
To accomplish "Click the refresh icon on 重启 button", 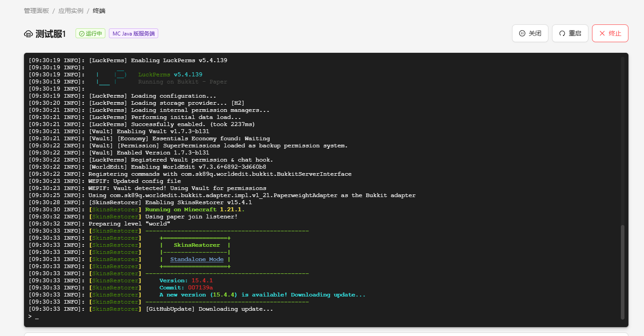I will (x=562, y=33).
